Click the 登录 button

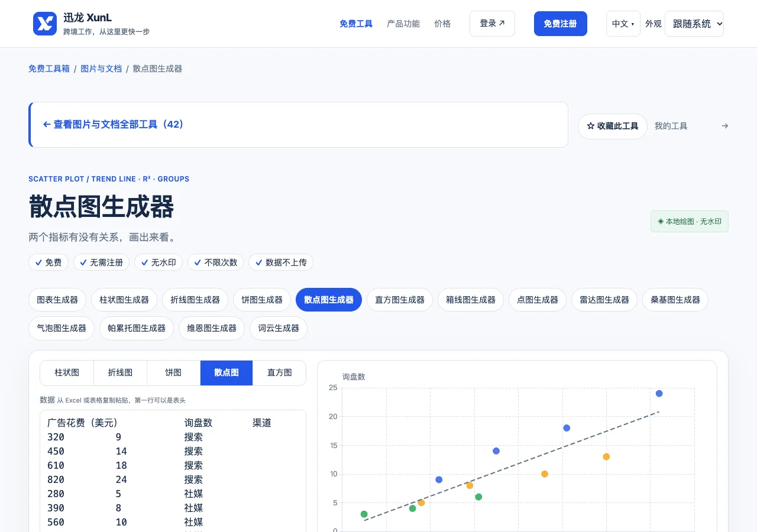[x=492, y=24]
